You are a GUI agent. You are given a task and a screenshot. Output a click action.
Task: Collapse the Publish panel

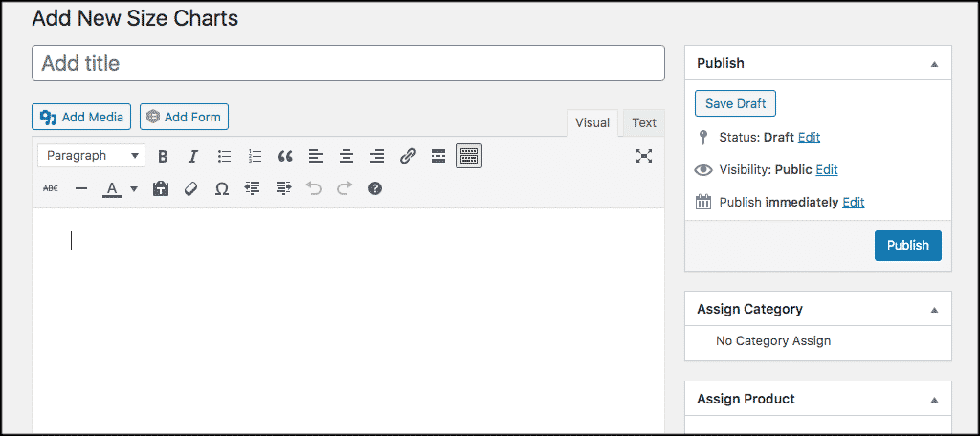[x=934, y=64]
